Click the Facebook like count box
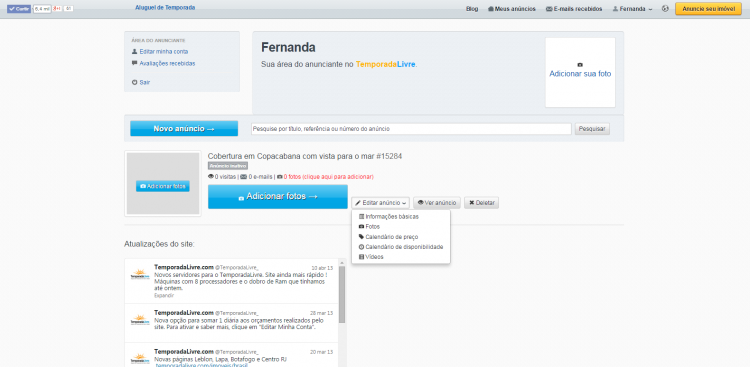750x367 pixels. pyautogui.click(x=42, y=9)
